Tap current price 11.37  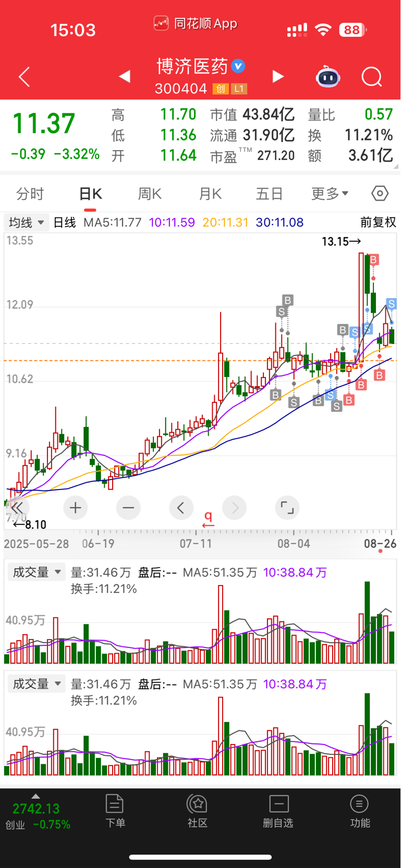(x=44, y=124)
